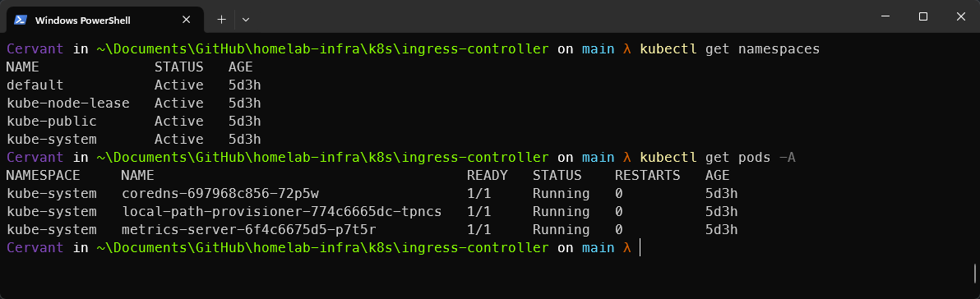Expand the new tab profile dropdown
The width and height of the screenshot is (980, 299).
tap(246, 20)
